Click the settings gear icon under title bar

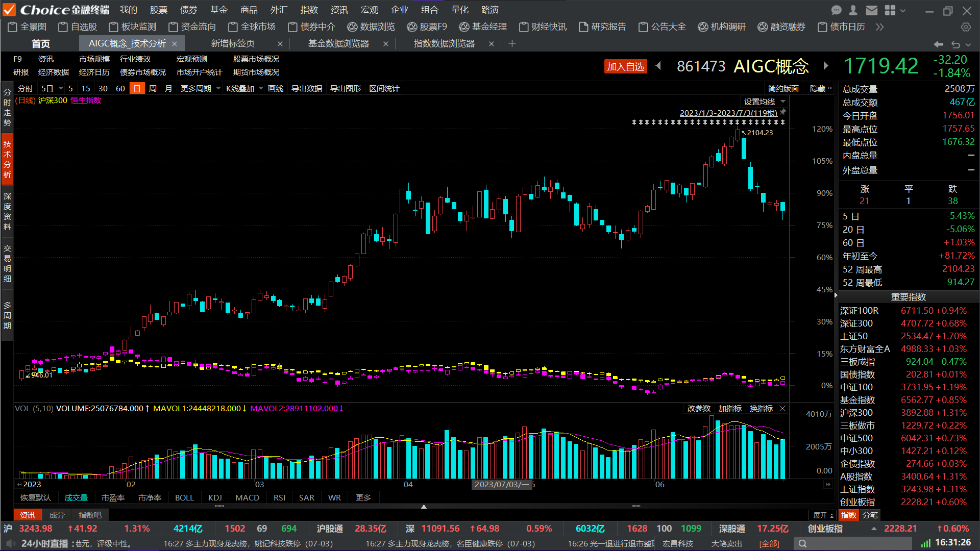click(x=966, y=27)
